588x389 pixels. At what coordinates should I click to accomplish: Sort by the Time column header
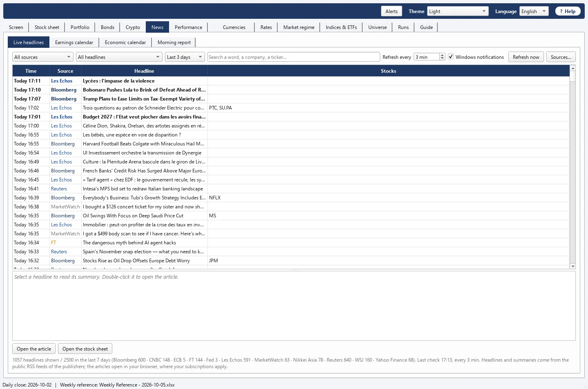[x=31, y=71]
